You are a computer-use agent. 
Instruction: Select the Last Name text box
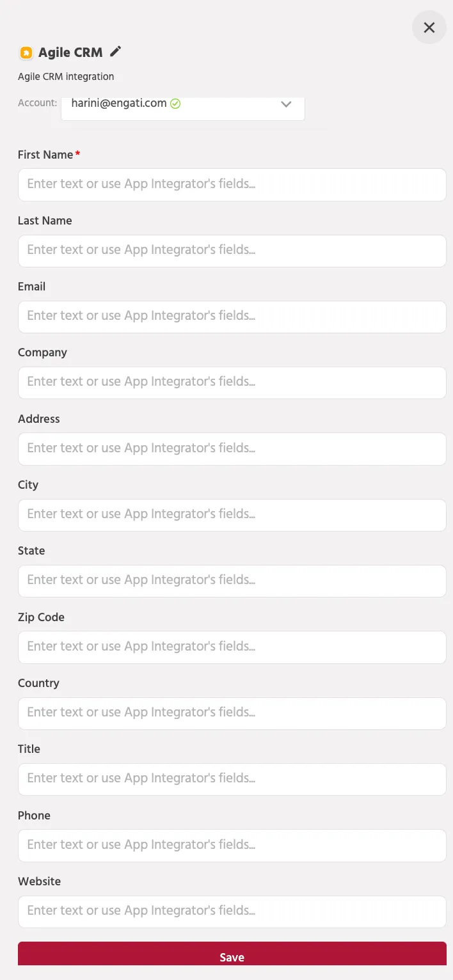(x=232, y=251)
